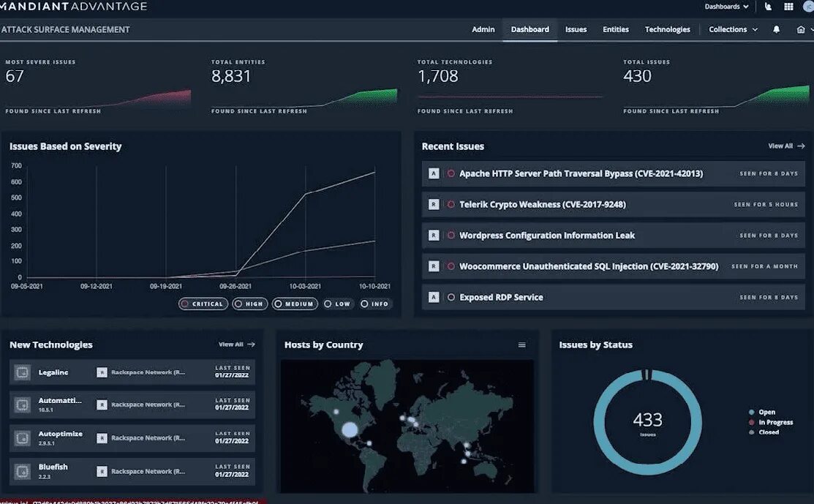Click the R badge on Telerik Crypto Weakness issue
The width and height of the screenshot is (814, 504).
pyautogui.click(x=434, y=205)
